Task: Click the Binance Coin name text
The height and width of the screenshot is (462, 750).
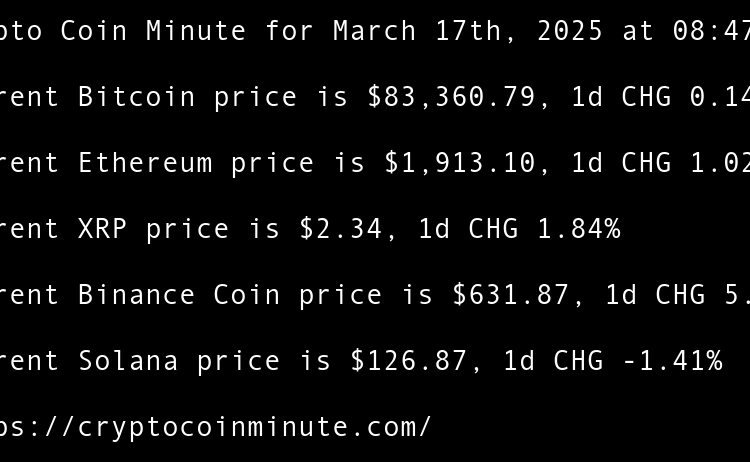Action: [x=179, y=295]
